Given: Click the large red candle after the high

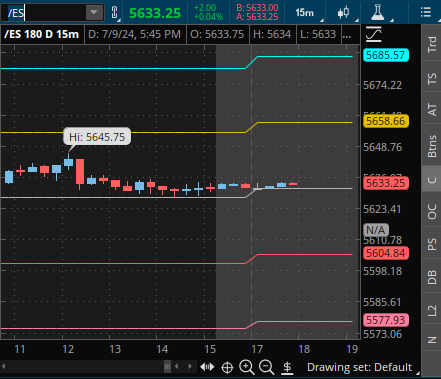Looking at the screenshot, I should [x=80, y=173].
